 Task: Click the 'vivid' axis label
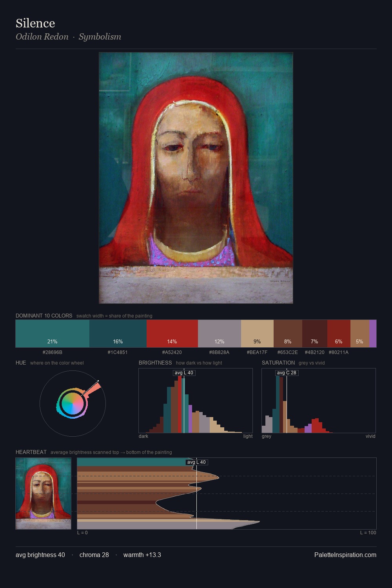[x=370, y=436]
